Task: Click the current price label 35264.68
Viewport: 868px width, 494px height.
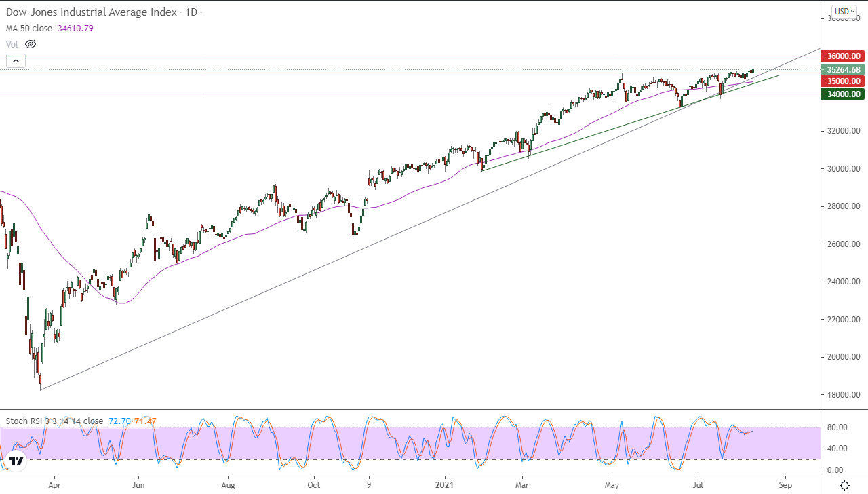Action: tap(844, 69)
